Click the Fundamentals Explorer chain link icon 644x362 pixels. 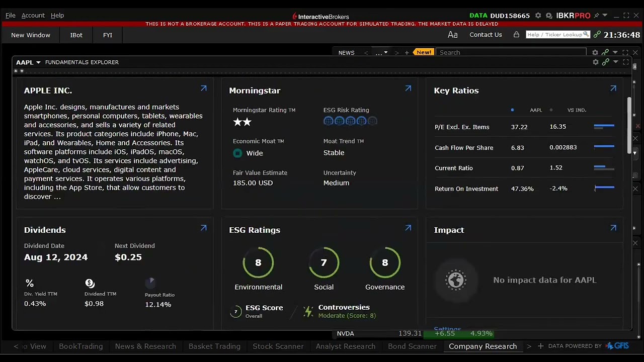605,62
